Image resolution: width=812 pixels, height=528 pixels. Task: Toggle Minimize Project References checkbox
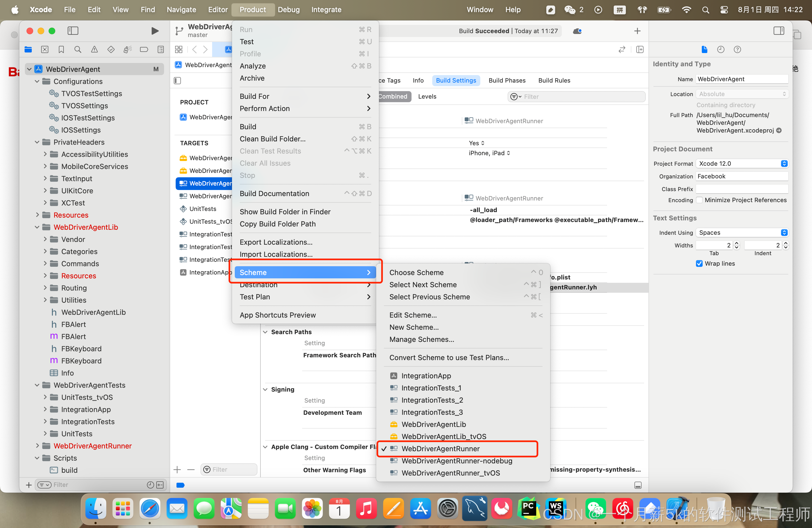coord(699,200)
